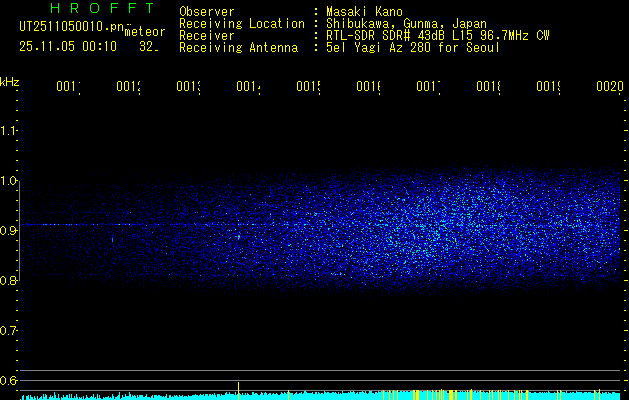Click the 0020 time axis marker

tap(610, 86)
